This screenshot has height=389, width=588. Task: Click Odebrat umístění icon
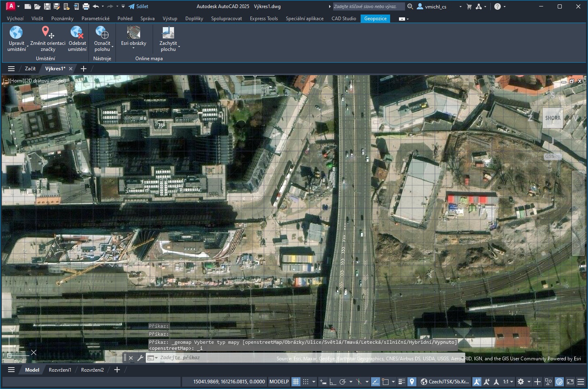pos(77,32)
